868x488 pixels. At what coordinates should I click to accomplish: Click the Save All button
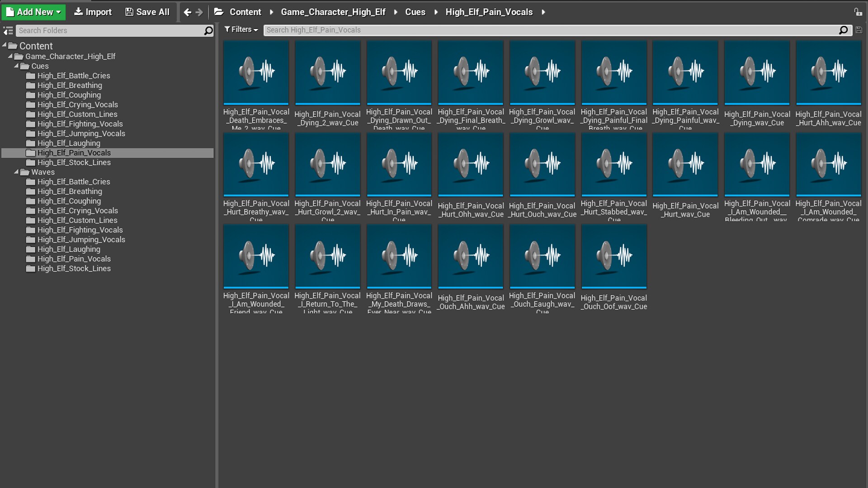[147, 12]
